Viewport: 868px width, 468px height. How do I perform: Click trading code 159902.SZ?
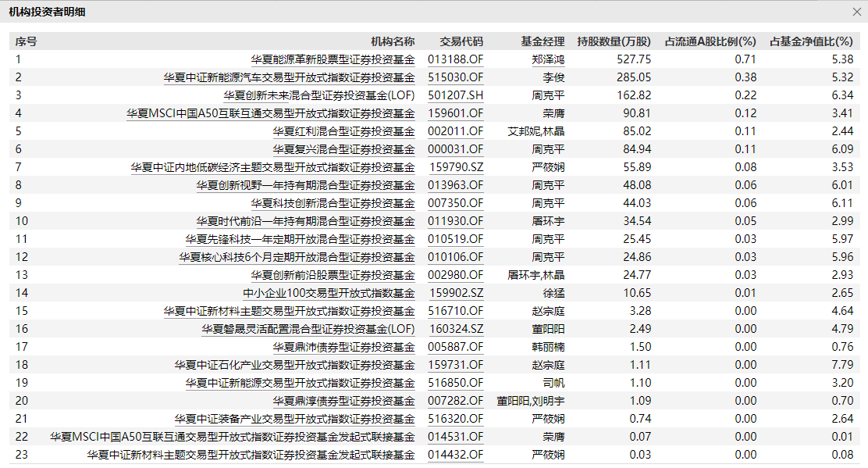tap(456, 293)
